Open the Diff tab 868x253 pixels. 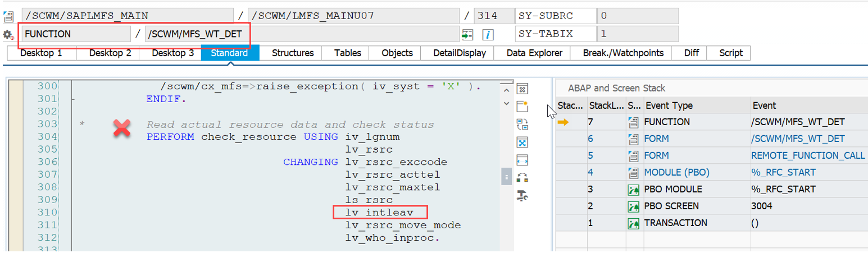point(692,53)
